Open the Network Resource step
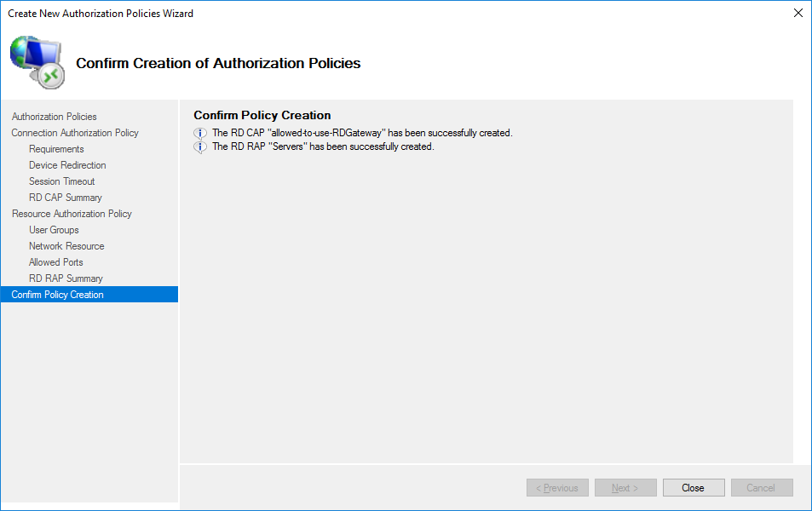This screenshot has height=511, width=812. coord(66,246)
